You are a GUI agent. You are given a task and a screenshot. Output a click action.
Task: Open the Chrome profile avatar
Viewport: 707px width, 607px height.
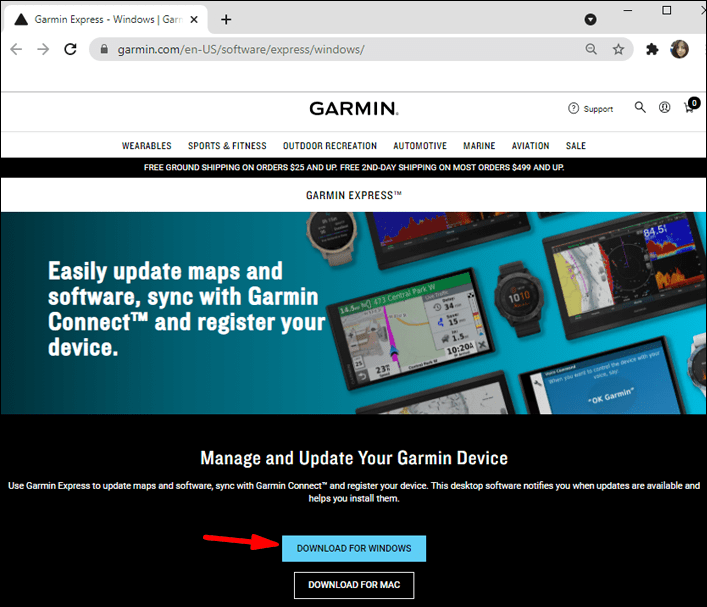coord(679,49)
